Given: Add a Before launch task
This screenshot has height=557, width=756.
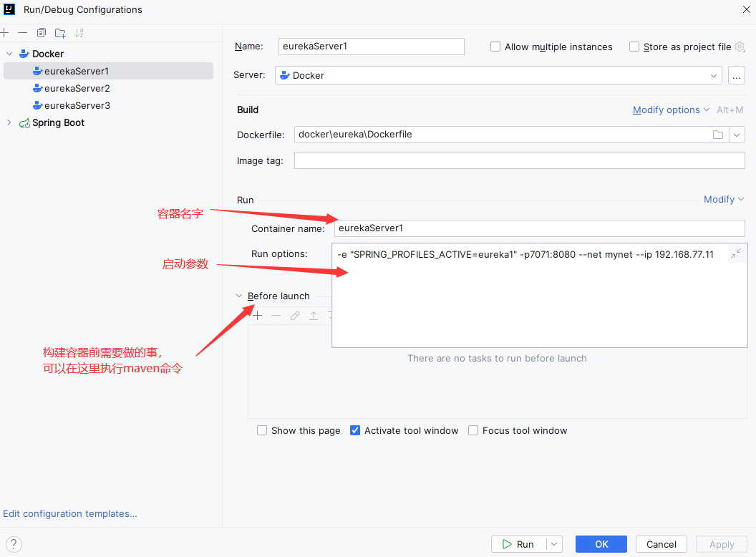Looking at the screenshot, I should (x=258, y=316).
